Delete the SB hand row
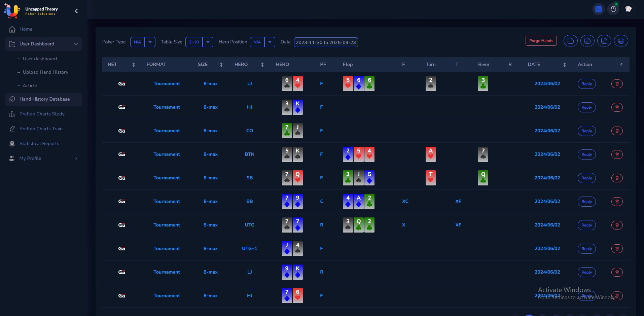 [x=617, y=178]
